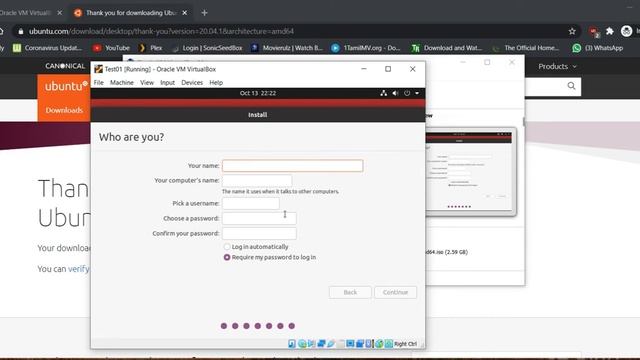Click the Your name input field
Image resolution: width=640 pixels, height=360 pixels.
293,166
